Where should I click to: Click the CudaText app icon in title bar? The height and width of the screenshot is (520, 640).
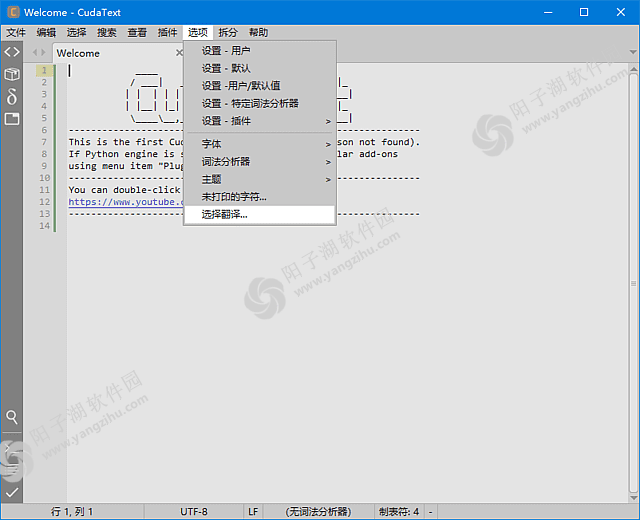(x=13, y=12)
